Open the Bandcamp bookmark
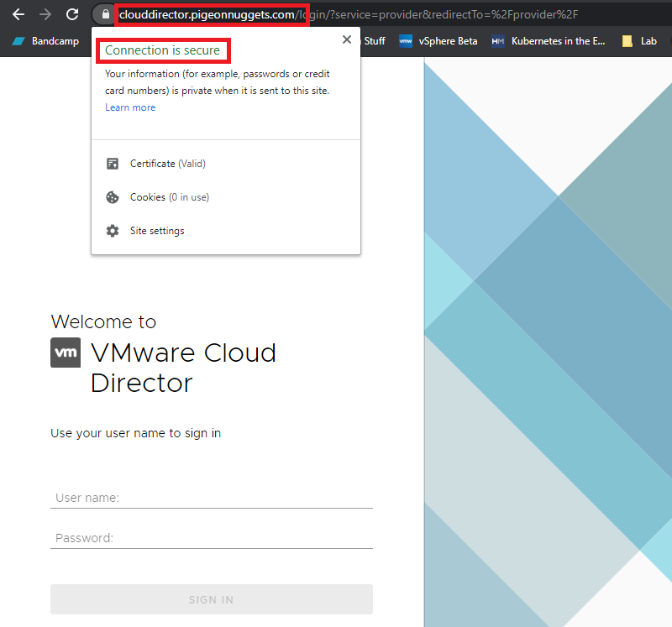The height and width of the screenshot is (627, 672). click(46, 39)
